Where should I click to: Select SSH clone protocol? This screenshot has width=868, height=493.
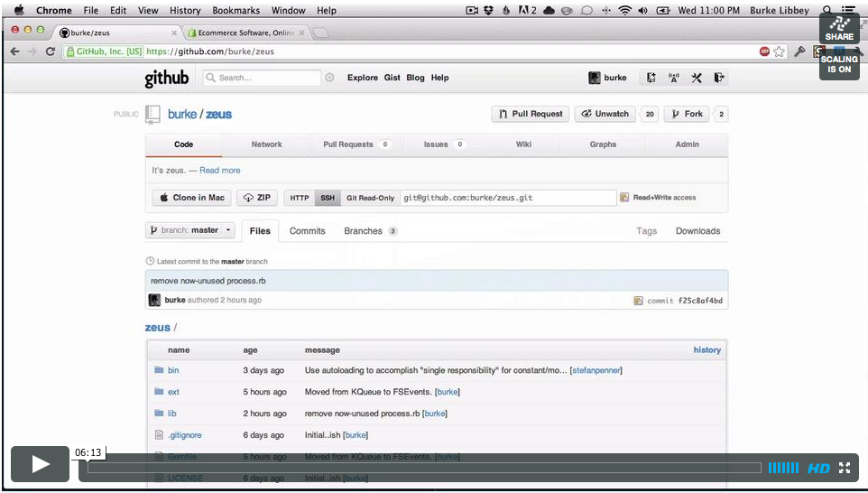pos(328,198)
